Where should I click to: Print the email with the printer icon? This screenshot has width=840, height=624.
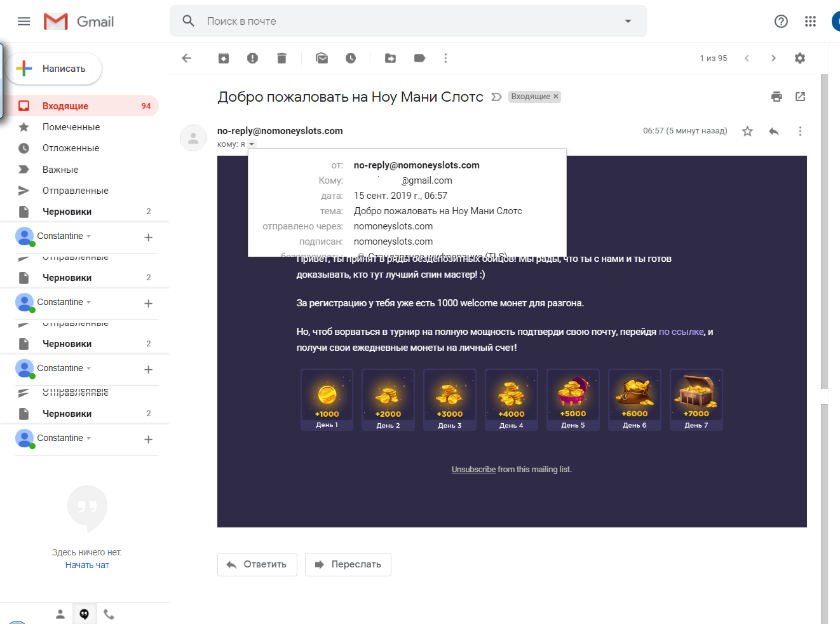click(776, 97)
